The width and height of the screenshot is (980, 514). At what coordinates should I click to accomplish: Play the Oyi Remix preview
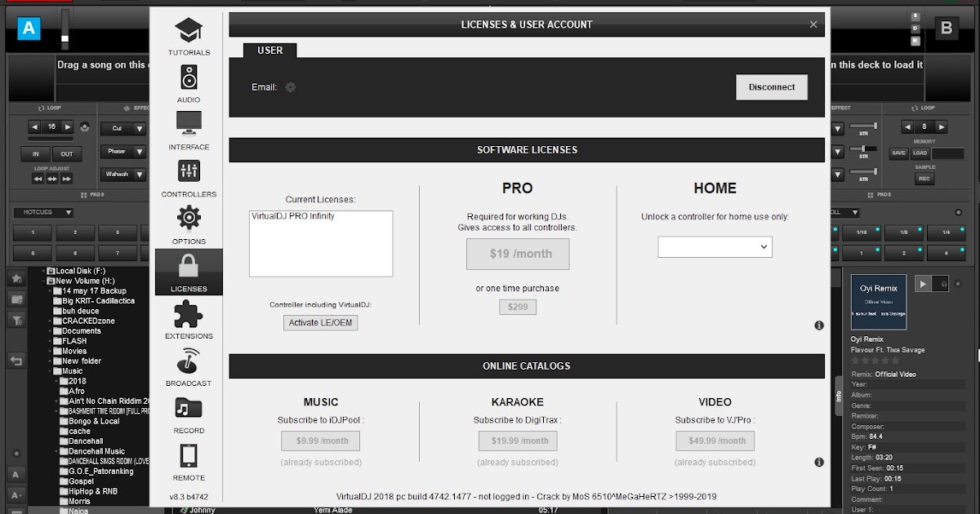(x=923, y=284)
